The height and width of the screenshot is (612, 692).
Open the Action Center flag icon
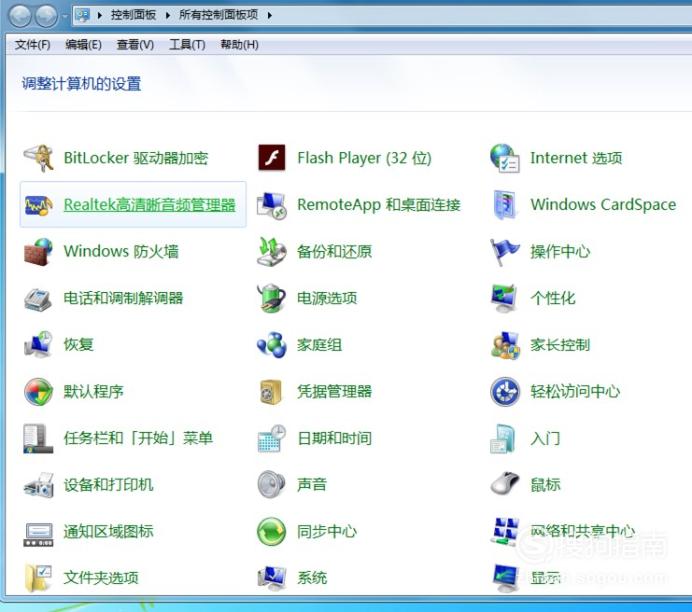click(x=504, y=252)
